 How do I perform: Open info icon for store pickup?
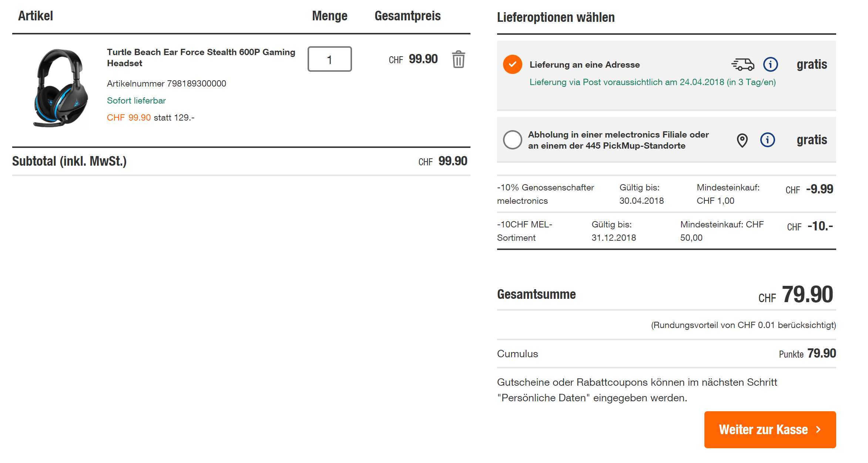(767, 140)
